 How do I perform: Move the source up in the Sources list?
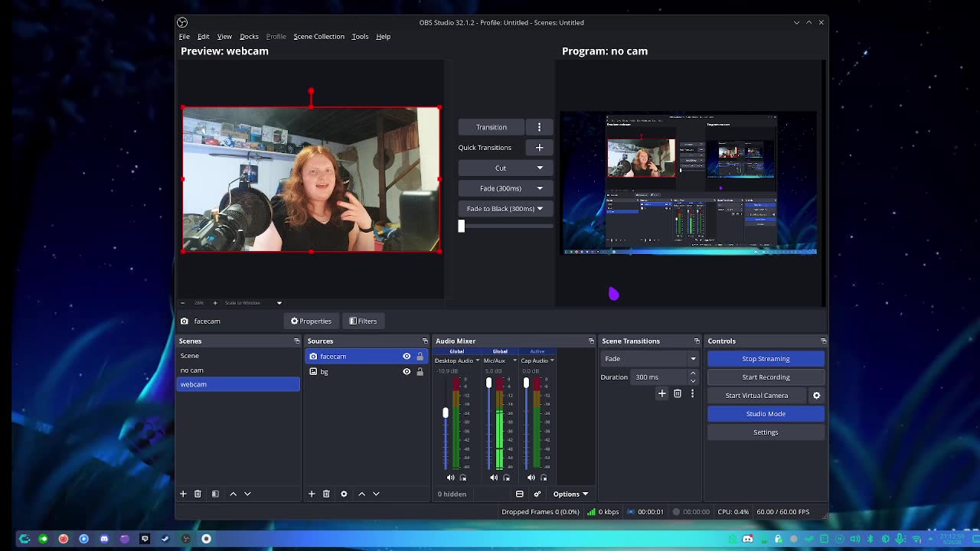pyautogui.click(x=362, y=494)
